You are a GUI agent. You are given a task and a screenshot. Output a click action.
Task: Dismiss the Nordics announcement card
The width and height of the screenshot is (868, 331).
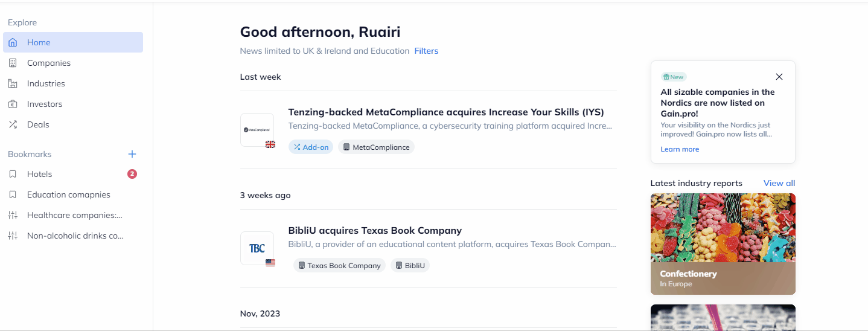coord(779,77)
